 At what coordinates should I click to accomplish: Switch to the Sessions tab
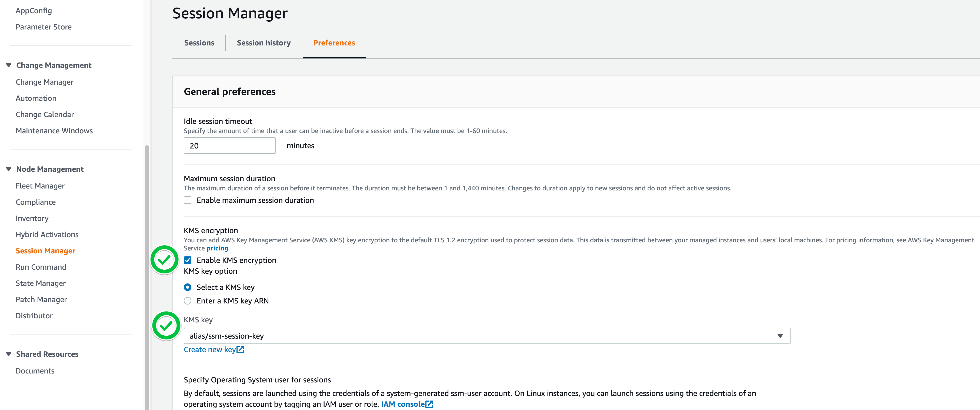pyautogui.click(x=199, y=43)
